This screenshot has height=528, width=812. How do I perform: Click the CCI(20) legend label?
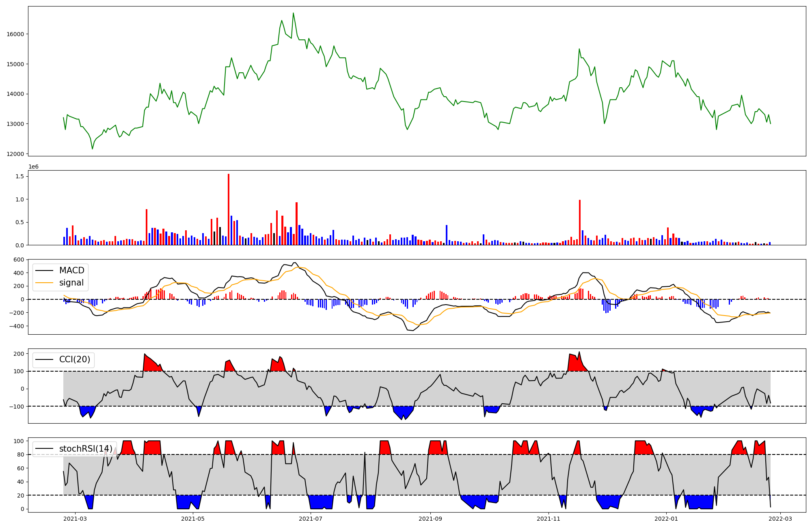click(75, 359)
